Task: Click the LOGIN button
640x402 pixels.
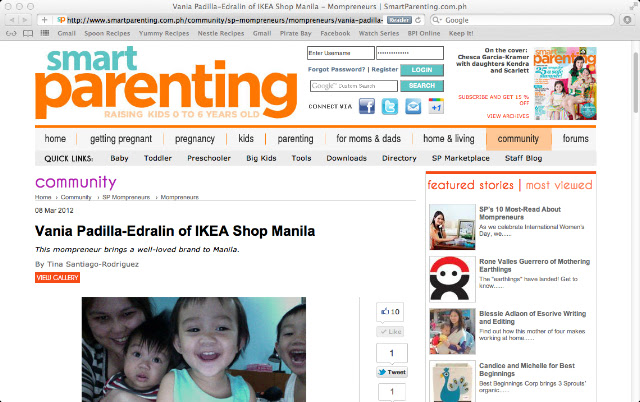Action: [422, 70]
